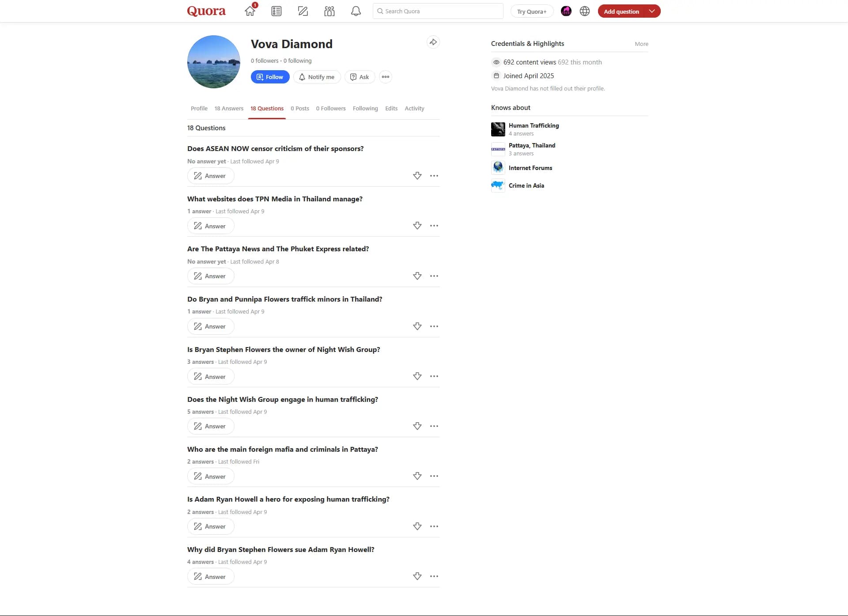Click the Ask button
Viewport: 848px width, 616px height.
360,77
